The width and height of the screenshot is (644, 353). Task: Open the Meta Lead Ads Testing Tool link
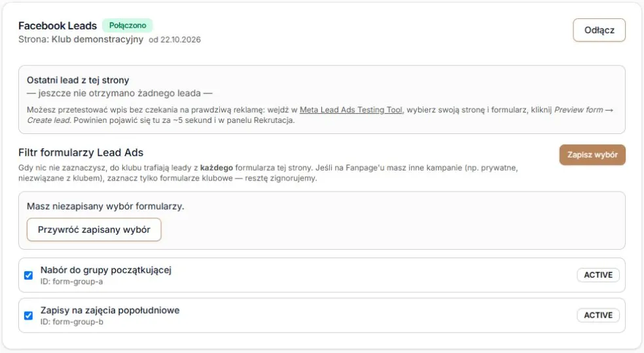[x=351, y=110]
